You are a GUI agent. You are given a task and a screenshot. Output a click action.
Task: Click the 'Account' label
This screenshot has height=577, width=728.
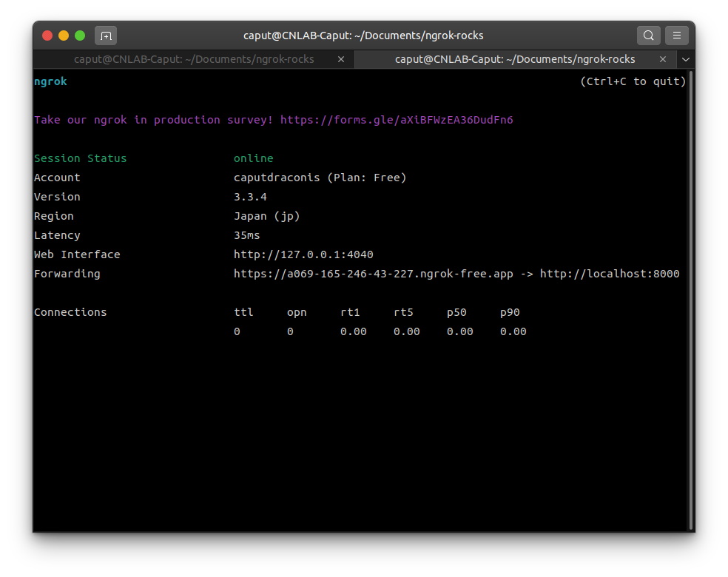pos(57,178)
